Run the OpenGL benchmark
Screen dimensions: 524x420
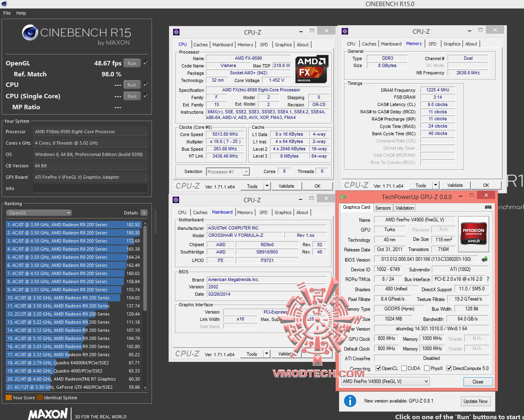tap(132, 63)
